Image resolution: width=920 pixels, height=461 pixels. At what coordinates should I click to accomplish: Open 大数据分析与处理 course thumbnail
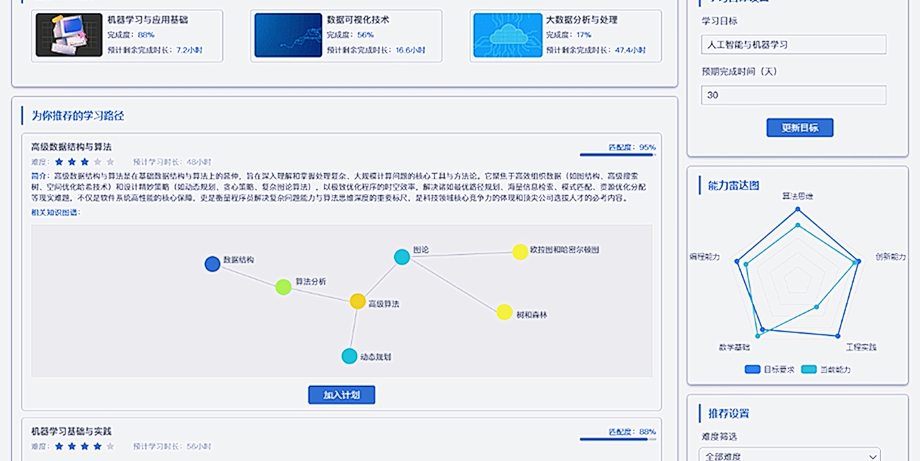pos(506,35)
